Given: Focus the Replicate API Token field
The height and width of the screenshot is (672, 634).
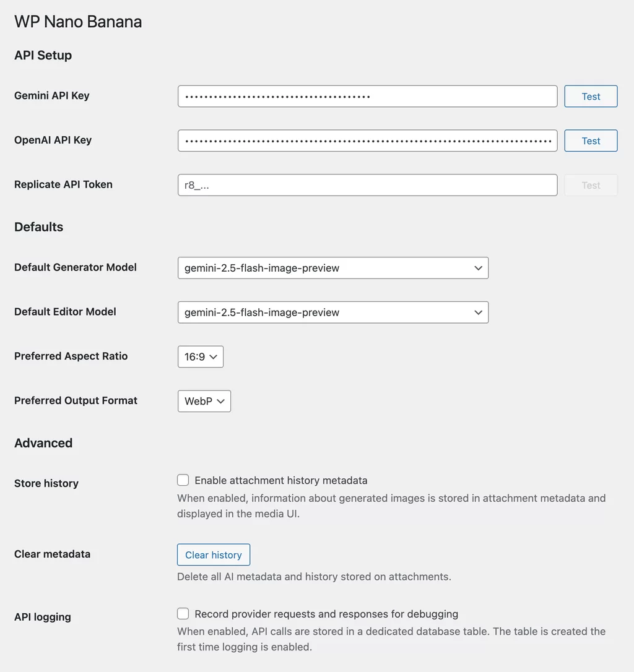Looking at the screenshot, I should tap(367, 185).
